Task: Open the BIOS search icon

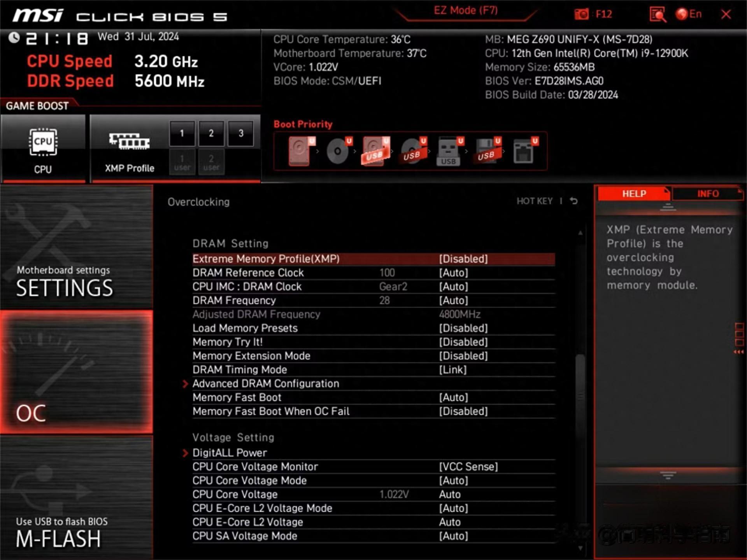Action: tap(658, 14)
